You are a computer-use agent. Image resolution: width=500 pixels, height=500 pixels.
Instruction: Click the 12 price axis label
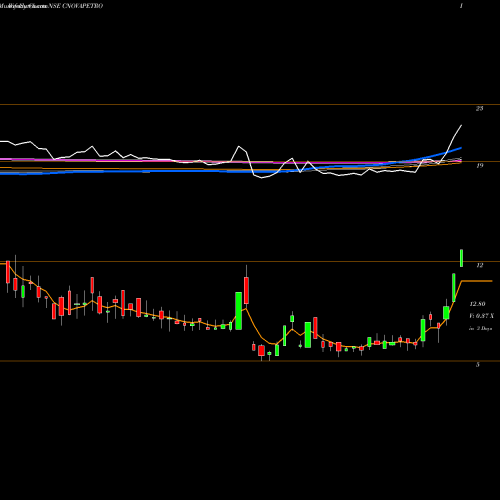[479, 265]
